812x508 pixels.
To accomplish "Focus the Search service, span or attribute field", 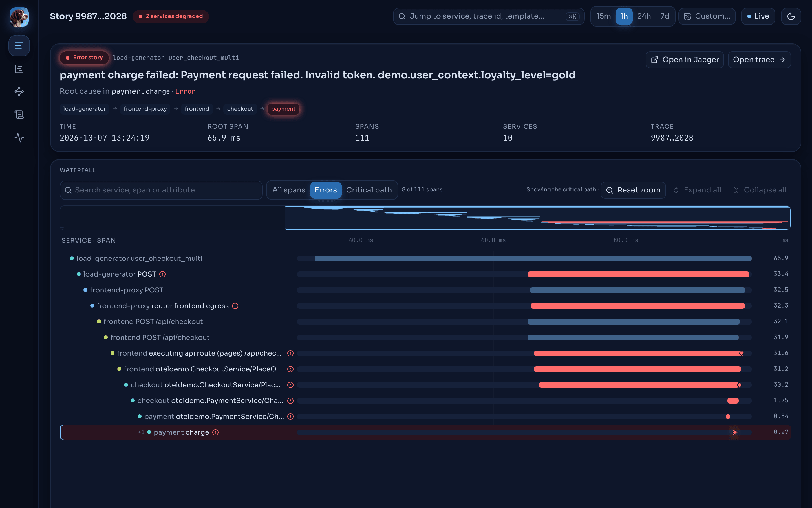I will click(161, 190).
